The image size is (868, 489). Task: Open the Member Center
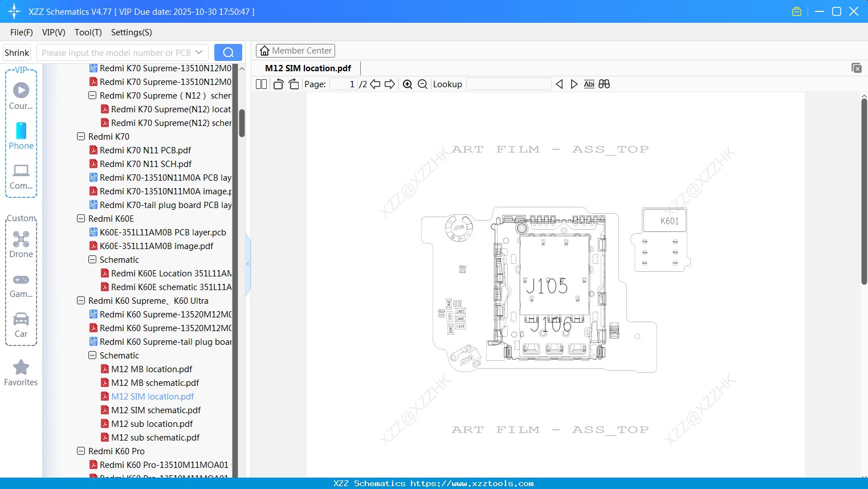click(295, 50)
